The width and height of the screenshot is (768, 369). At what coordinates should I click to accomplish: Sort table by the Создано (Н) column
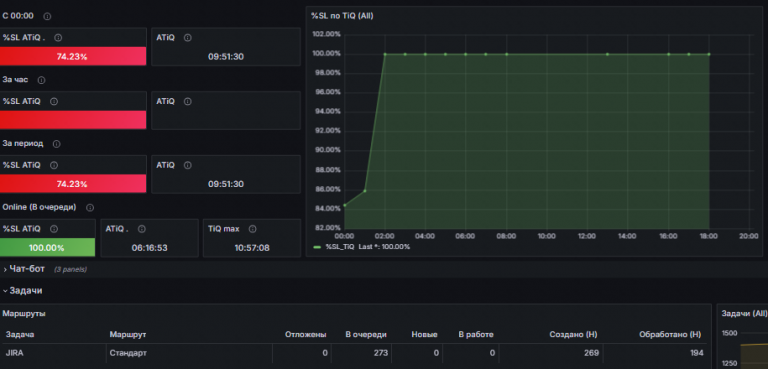573,335
